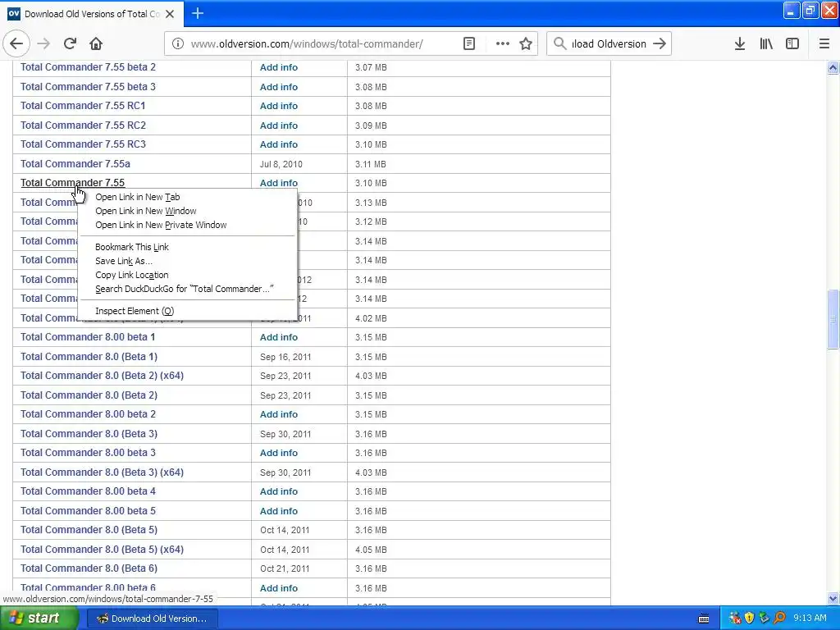This screenshot has width=840, height=630.
Task: Open the Firefox hamburger menu
Action: [x=824, y=44]
